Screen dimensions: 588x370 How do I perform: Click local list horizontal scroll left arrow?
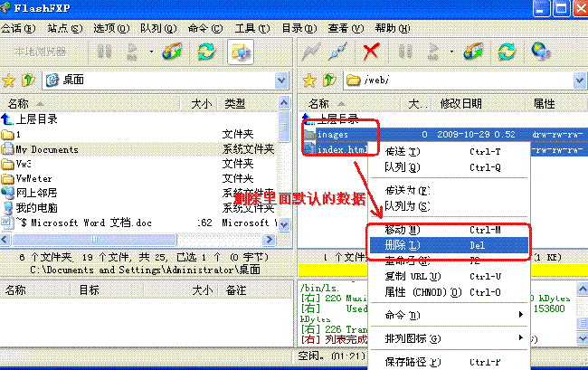5,239
